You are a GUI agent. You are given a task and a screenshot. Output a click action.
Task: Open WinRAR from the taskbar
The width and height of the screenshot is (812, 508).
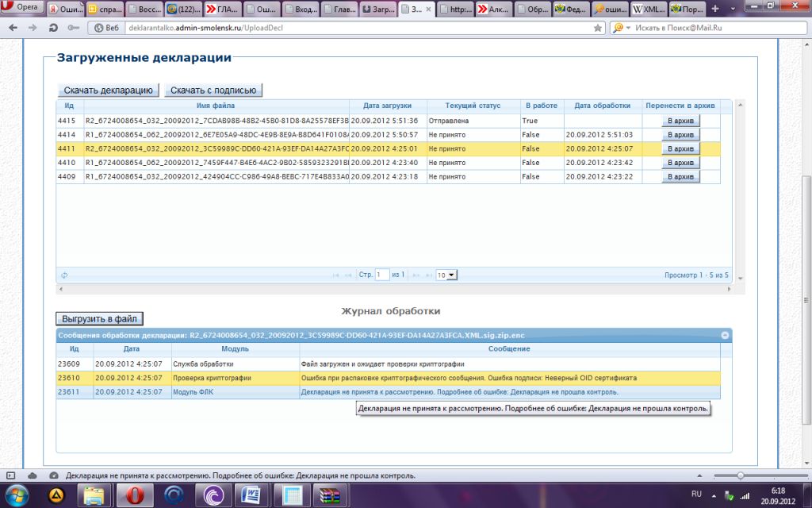[x=328, y=496]
